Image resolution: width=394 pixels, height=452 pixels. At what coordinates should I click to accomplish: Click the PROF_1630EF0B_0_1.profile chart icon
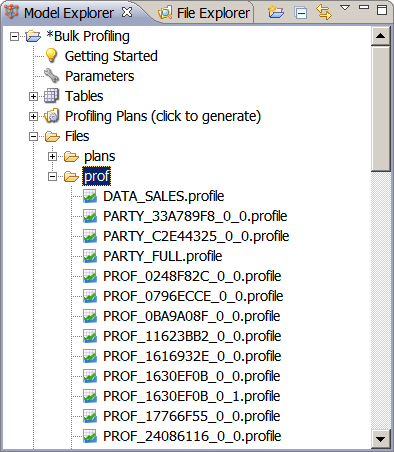90,396
